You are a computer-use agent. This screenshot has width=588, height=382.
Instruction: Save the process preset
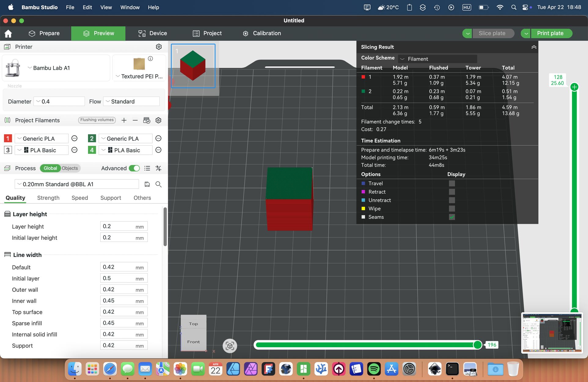coord(147,184)
